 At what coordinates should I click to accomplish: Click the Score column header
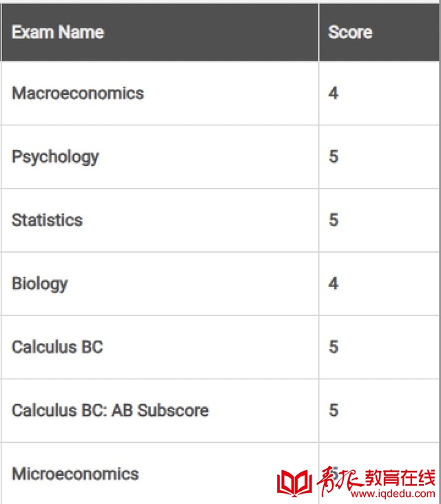coord(350,32)
